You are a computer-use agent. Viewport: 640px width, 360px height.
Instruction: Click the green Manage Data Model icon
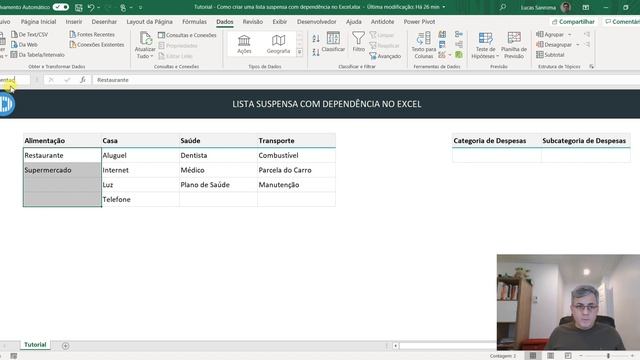coord(459,54)
